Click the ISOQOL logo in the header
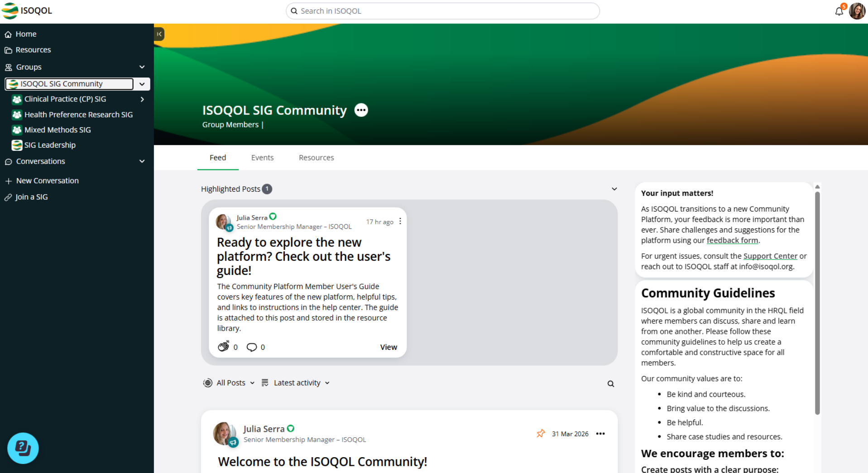This screenshot has width=868, height=473. [27, 11]
